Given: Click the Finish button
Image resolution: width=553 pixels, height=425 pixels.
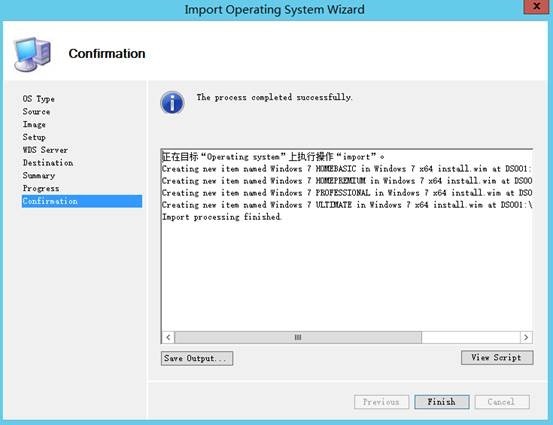Looking at the screenshot, I should (442, 402).
